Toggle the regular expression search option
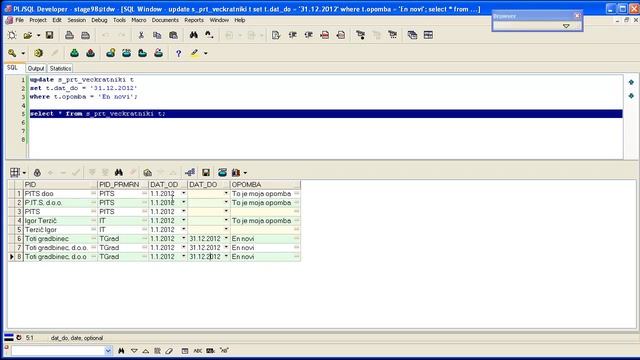This screenshot has width=640, height=360. 224,351
